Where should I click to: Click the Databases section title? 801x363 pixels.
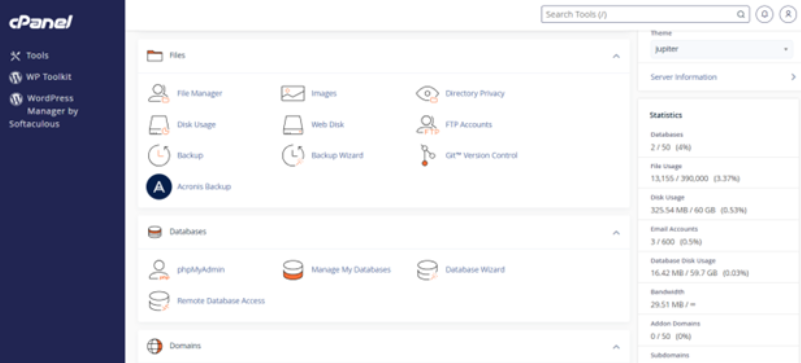(x=188, y=232)
